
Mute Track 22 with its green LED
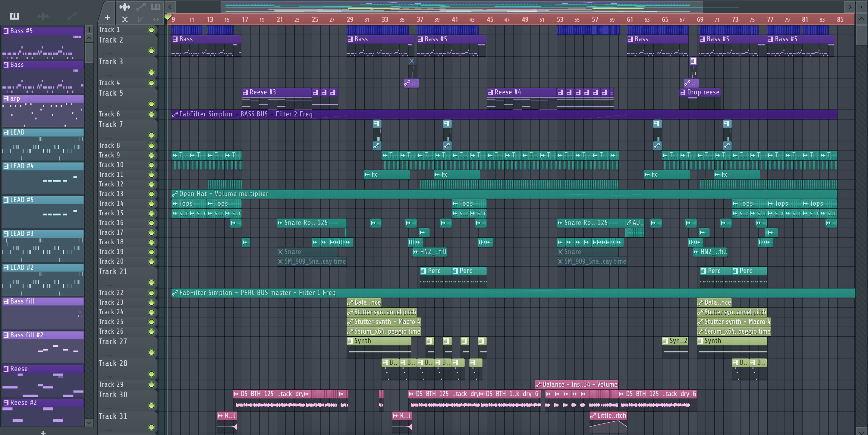[152, 293]
